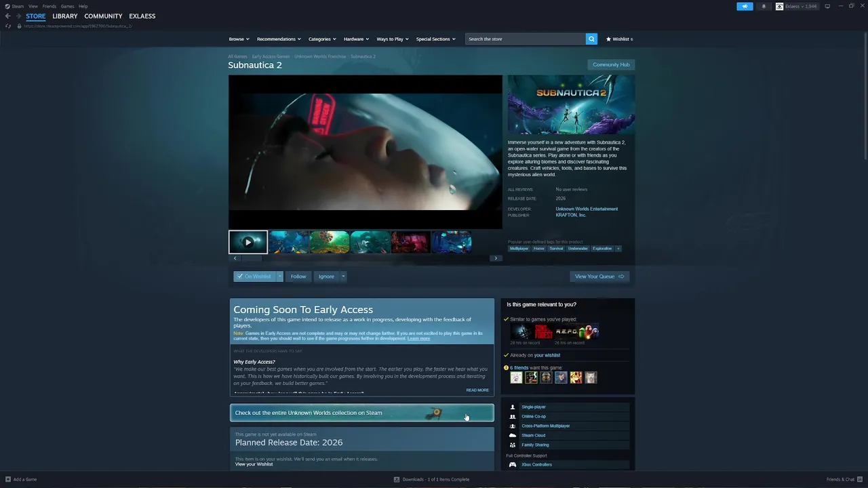Viewport: 868px width, 488px height.
Task: Open Early Access Games breadcrumb
Action: [271, 56]
